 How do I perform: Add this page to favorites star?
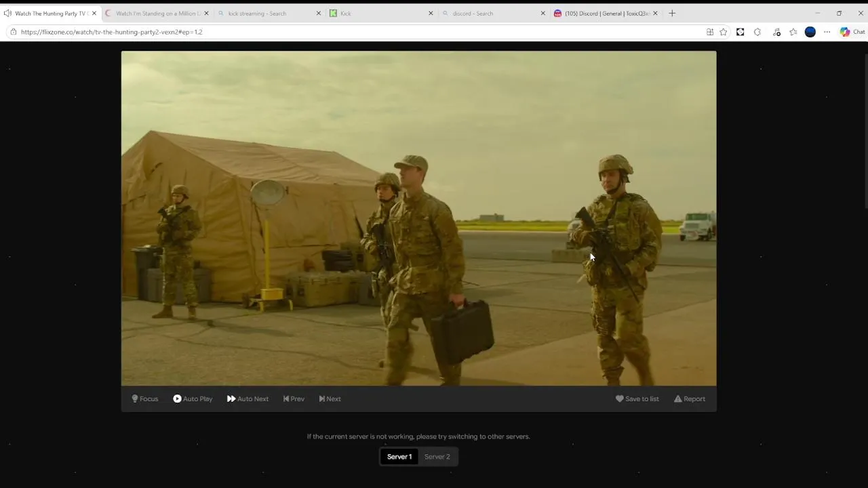[724, 32]
